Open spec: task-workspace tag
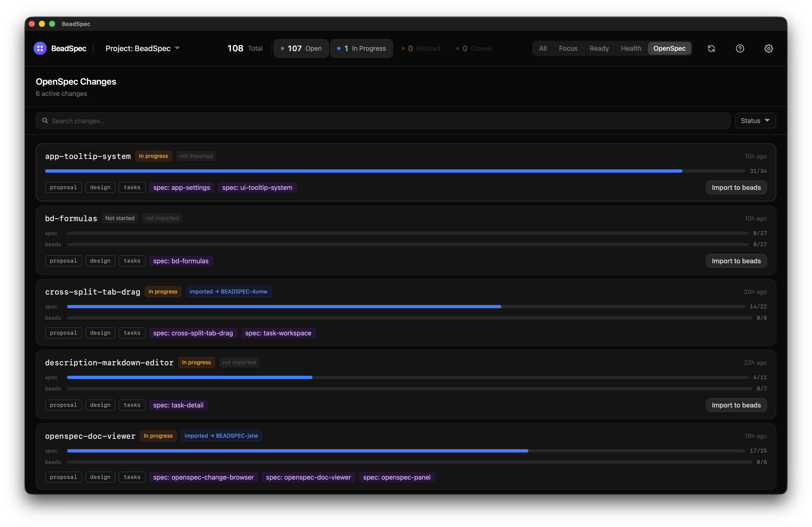The width and height of the screenshot is (812, 527). 278,333
